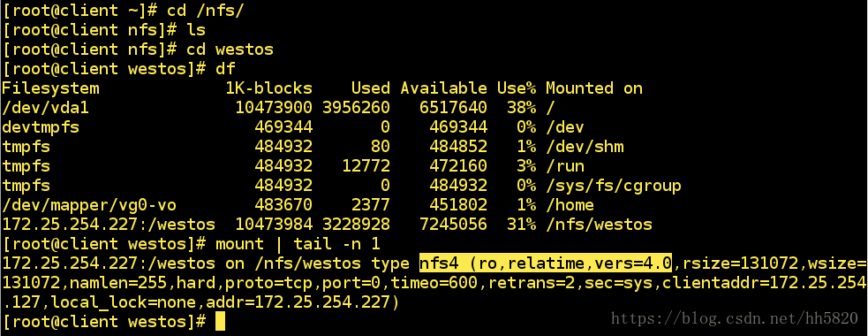This screenshot has width=868, height=336.
Task: Click the blinking cursor block at the final prompt
Action: (x=221, y=322)
